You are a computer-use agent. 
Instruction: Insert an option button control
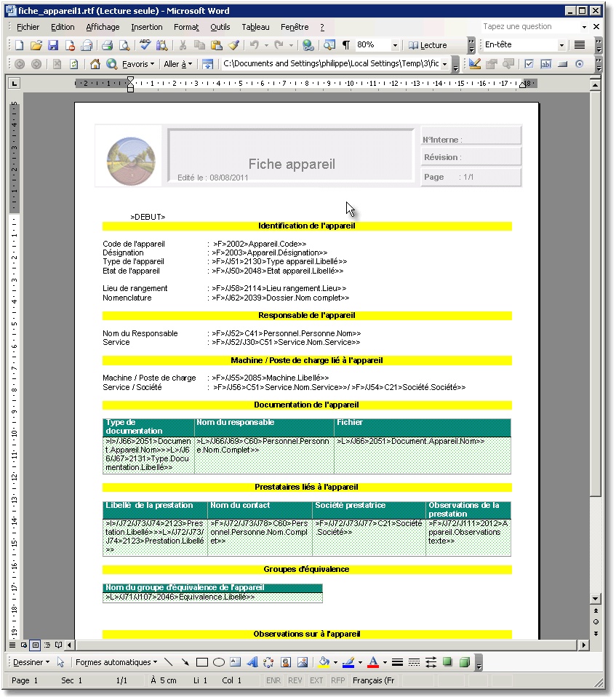click(580, 64)
